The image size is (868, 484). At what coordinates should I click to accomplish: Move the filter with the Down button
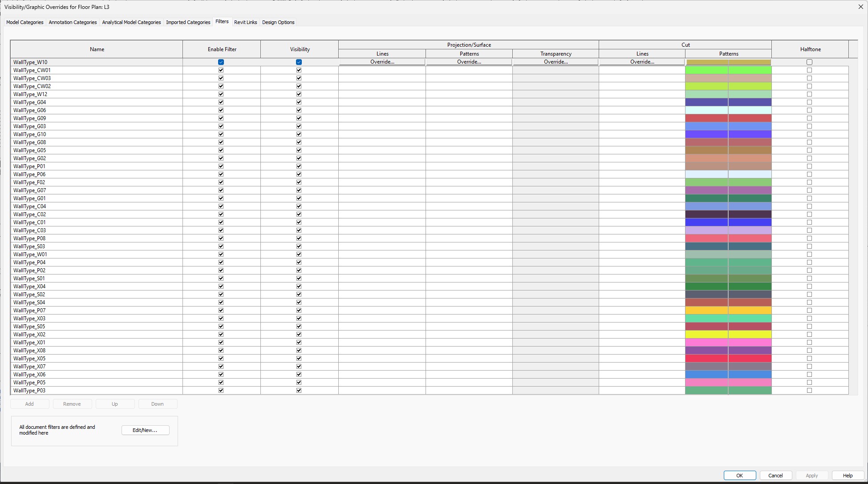[x=158, y=404]
